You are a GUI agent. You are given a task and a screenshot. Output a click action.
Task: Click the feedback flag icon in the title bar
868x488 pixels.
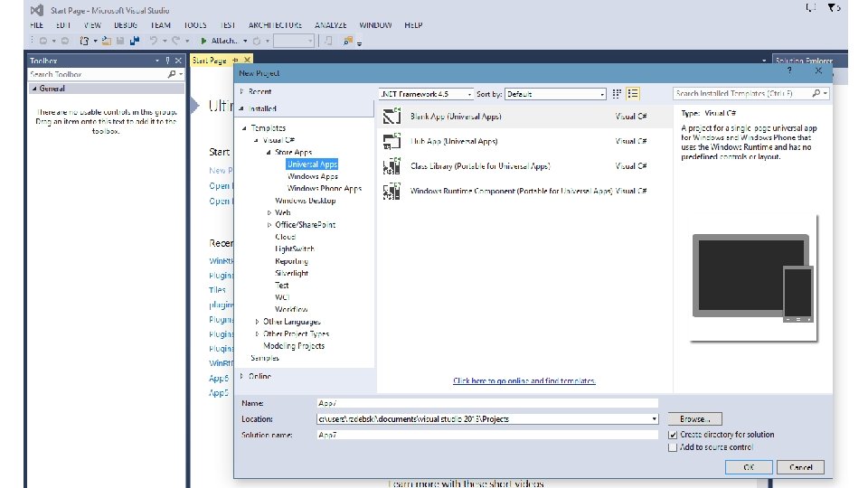(834, 8)
